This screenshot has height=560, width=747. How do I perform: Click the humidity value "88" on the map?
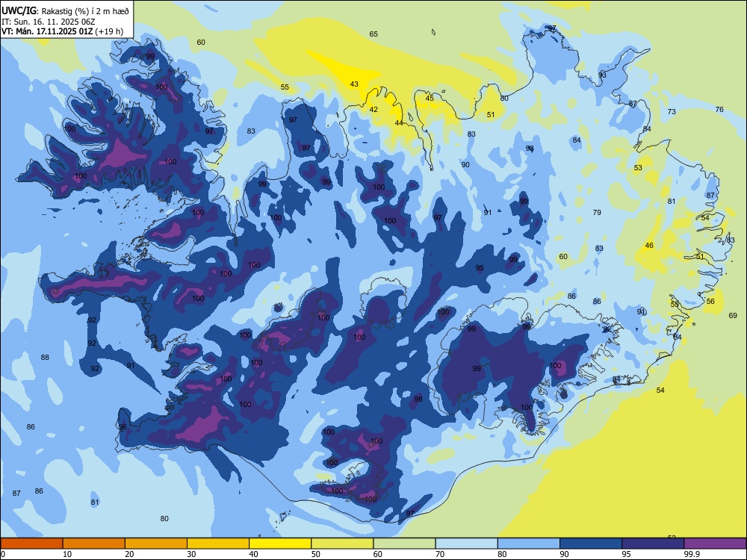pyautogui.click(x=45, y=358)
